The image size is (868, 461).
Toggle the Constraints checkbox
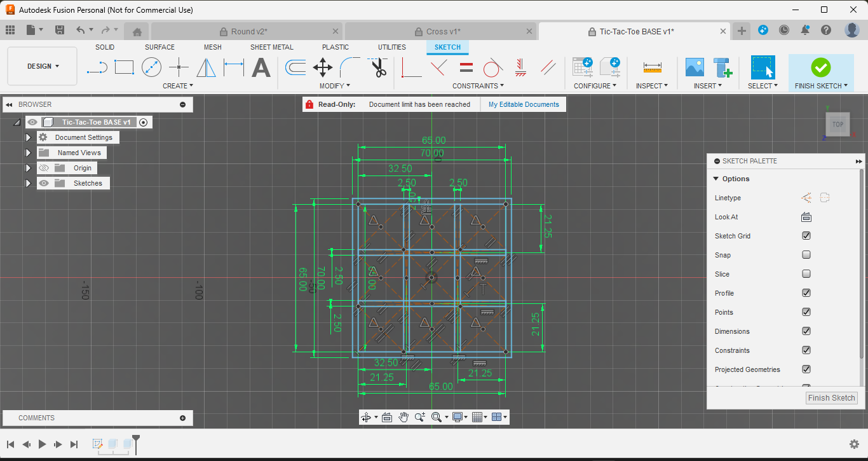[x=806, y=350]
